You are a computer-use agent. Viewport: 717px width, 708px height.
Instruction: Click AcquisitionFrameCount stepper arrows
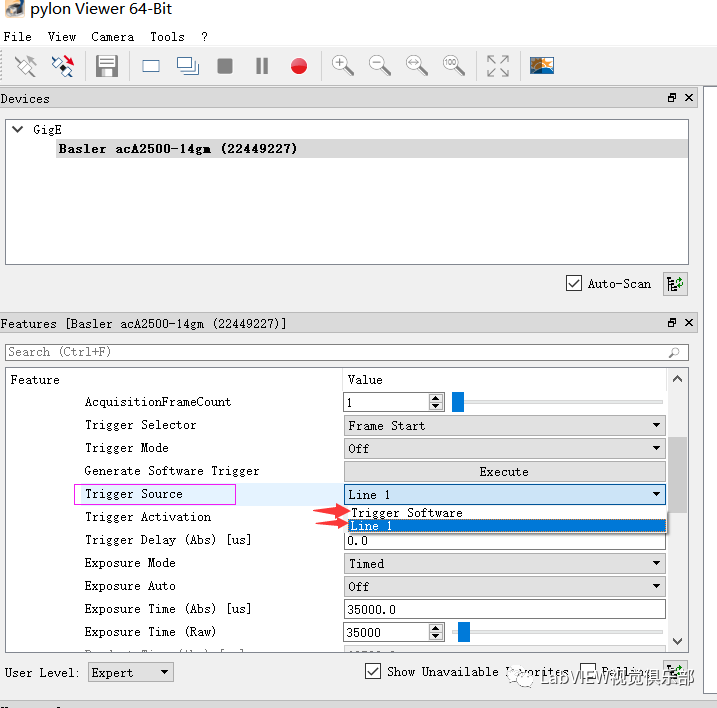click(x=436, y=402)
